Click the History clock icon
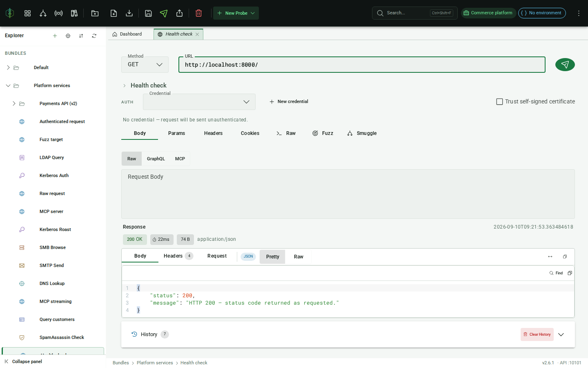Viewport: 588px width, 368px height. 134,334
